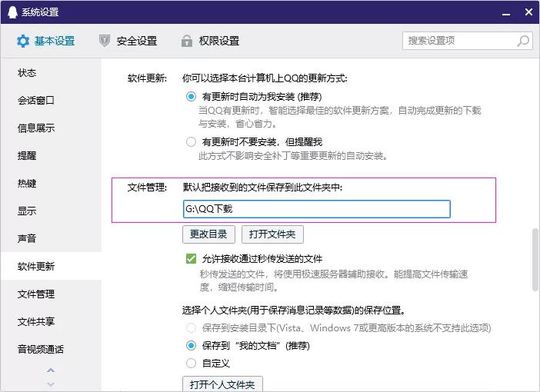Click the vertical scrollbar thumb

[535, 260]
